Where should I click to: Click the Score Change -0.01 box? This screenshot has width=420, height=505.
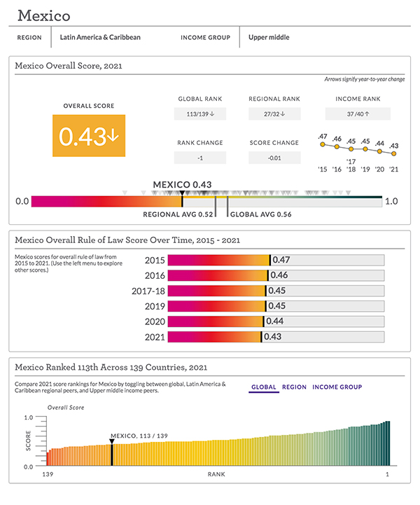(x=274, y=158)
